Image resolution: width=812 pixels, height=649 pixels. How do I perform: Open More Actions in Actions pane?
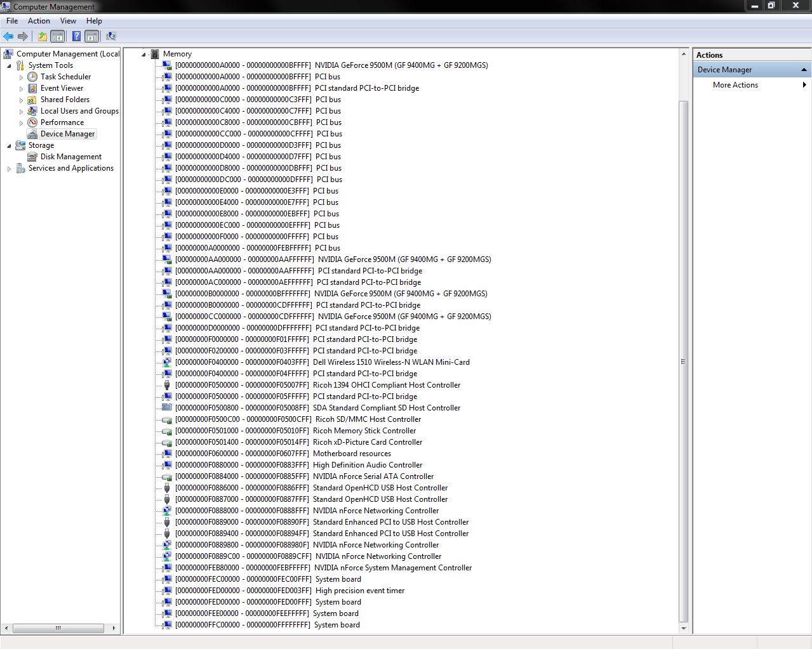tap(735, 85)
